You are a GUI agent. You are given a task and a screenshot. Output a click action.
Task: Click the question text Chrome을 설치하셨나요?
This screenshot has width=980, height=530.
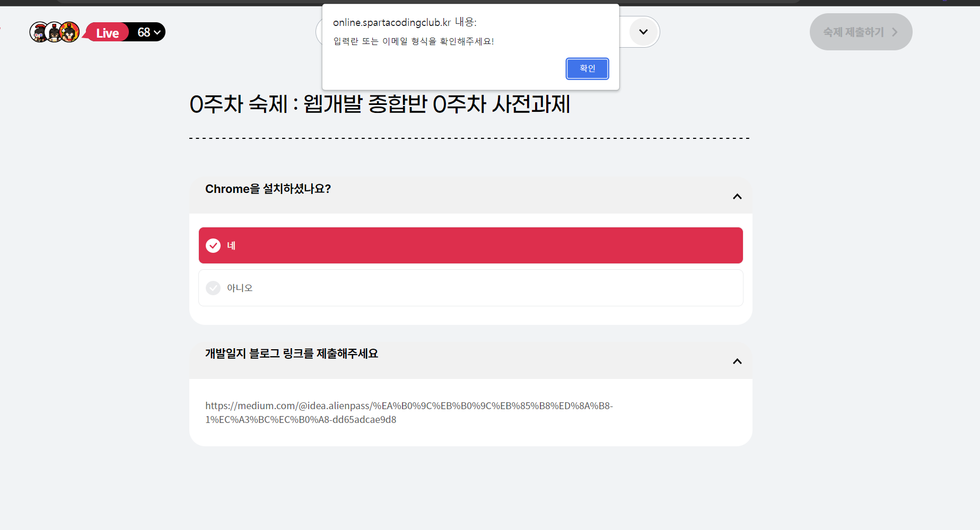coord(268,189)
